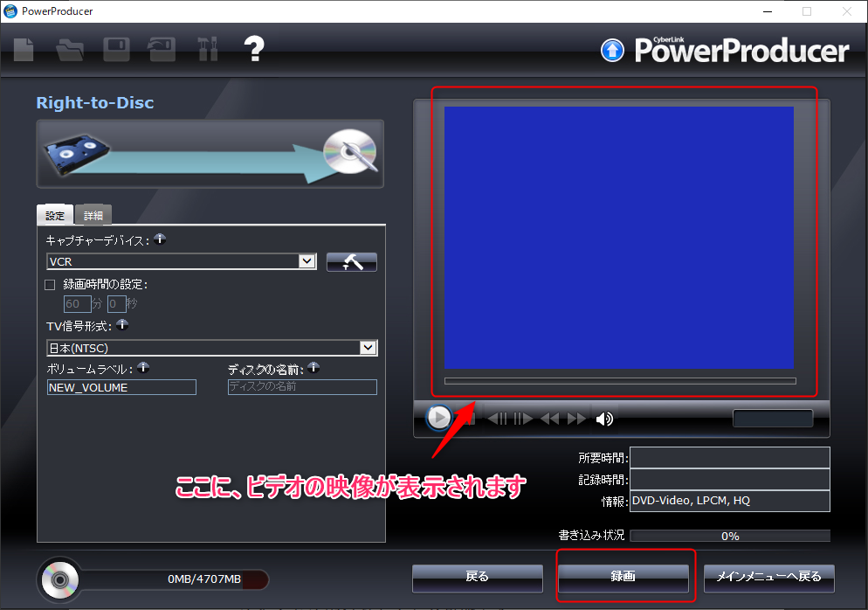Click the 0MB/4707MB disc capacity bar
Screen dimensions: 868x610
[x=176, y=579]
